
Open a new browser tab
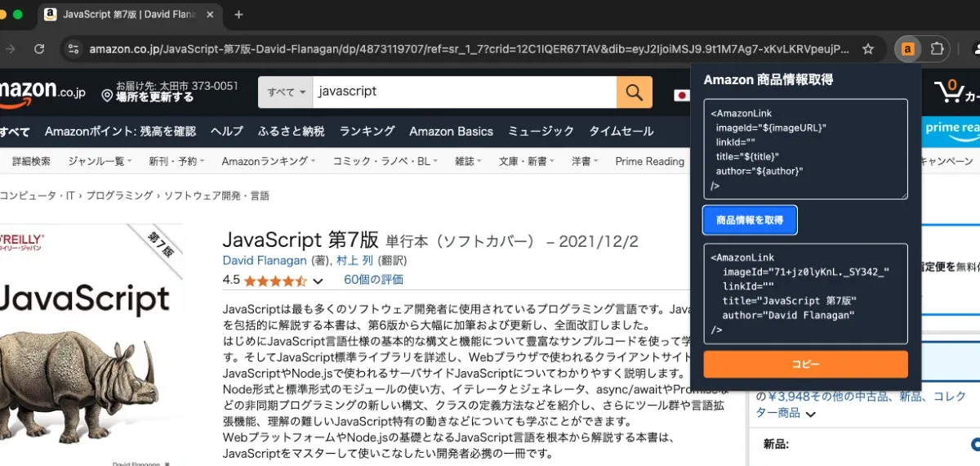point(239,15)
